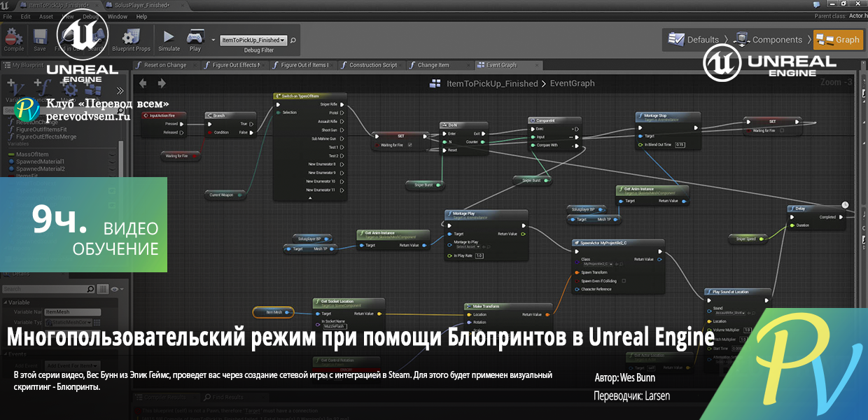Close the Event Graph tab
Viewport: 868px width, 420px height.
535,65
